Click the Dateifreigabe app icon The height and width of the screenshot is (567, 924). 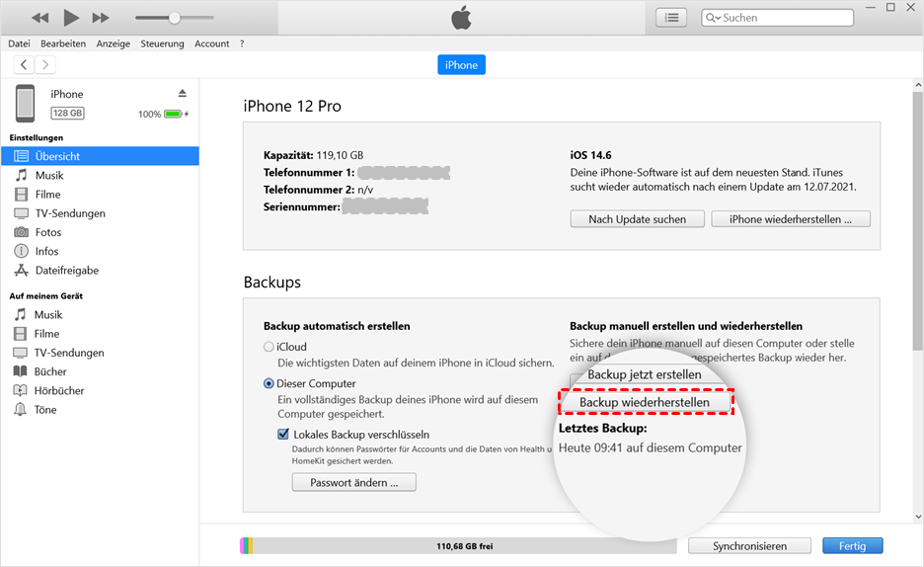click(x=21, y=270)
